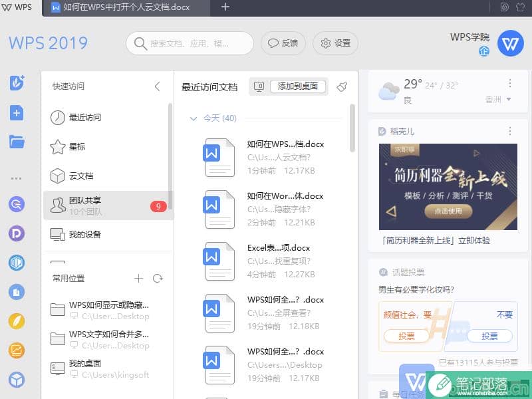Vote 投票 under 不要 option
532x399 pixels.
point(489,336)
